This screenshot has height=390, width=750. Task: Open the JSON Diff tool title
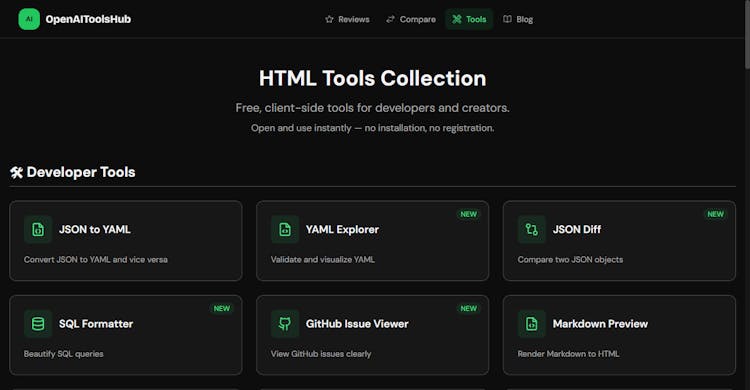click(x=577, y=230)
